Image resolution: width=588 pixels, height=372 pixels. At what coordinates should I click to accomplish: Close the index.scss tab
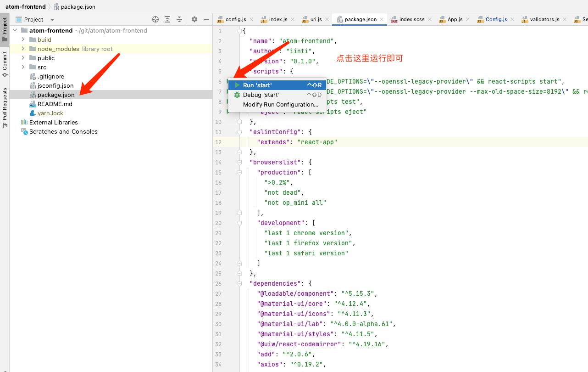point(429,19)
